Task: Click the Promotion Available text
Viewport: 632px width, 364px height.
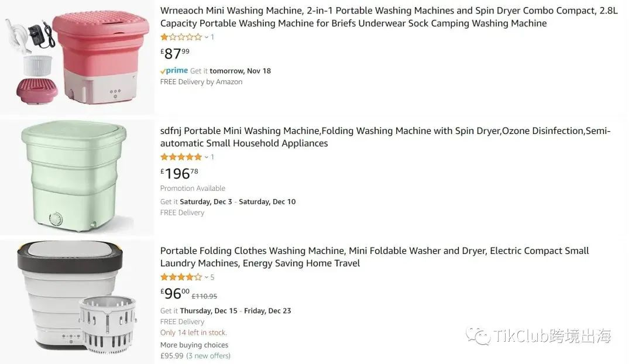Action: [x=193, y=188]
